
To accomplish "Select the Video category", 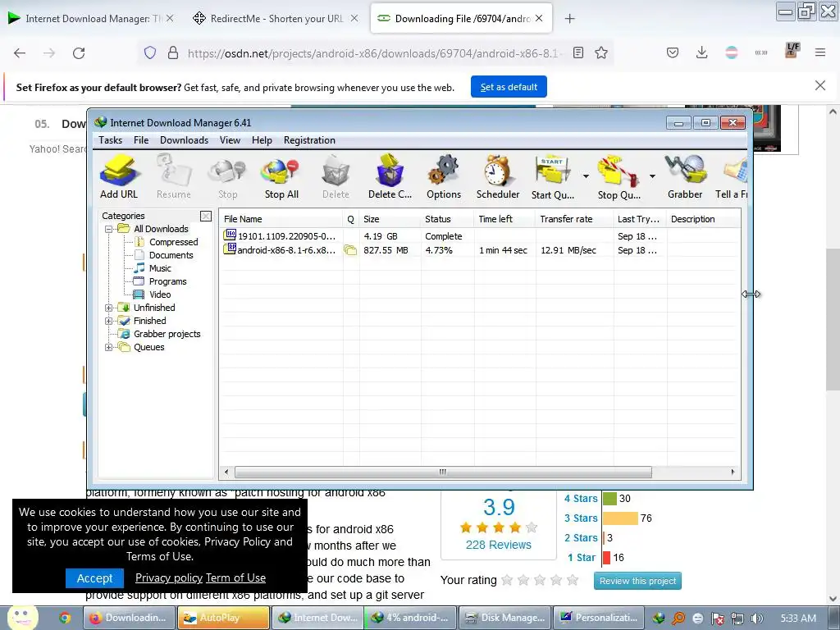I will pos(160,294).
